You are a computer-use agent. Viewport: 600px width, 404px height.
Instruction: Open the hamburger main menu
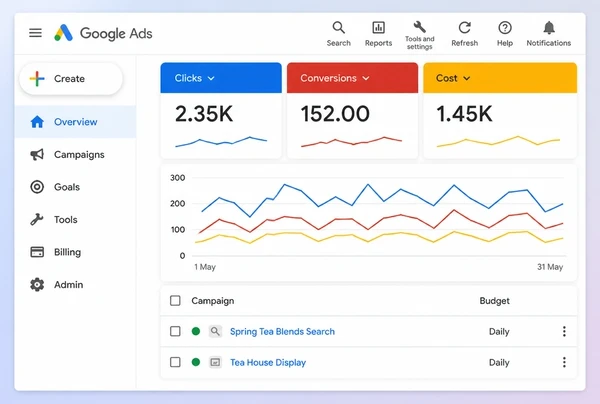click(x=35, y=33)
